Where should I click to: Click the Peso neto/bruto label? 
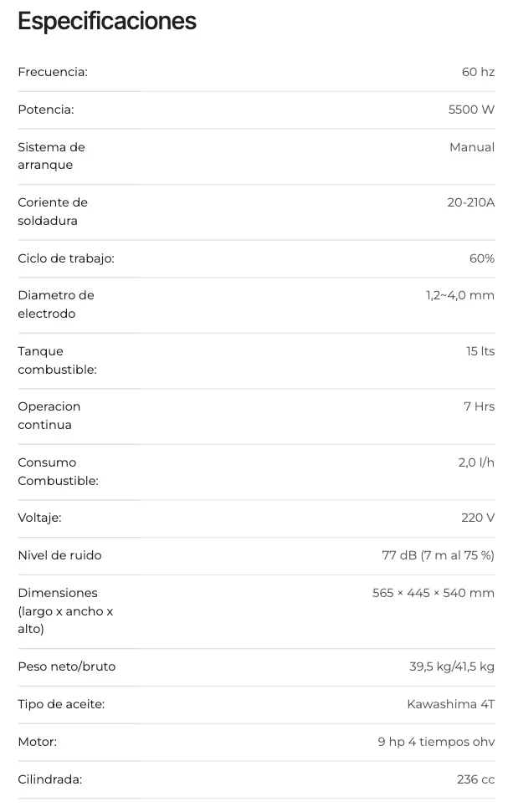click(67, 666)
